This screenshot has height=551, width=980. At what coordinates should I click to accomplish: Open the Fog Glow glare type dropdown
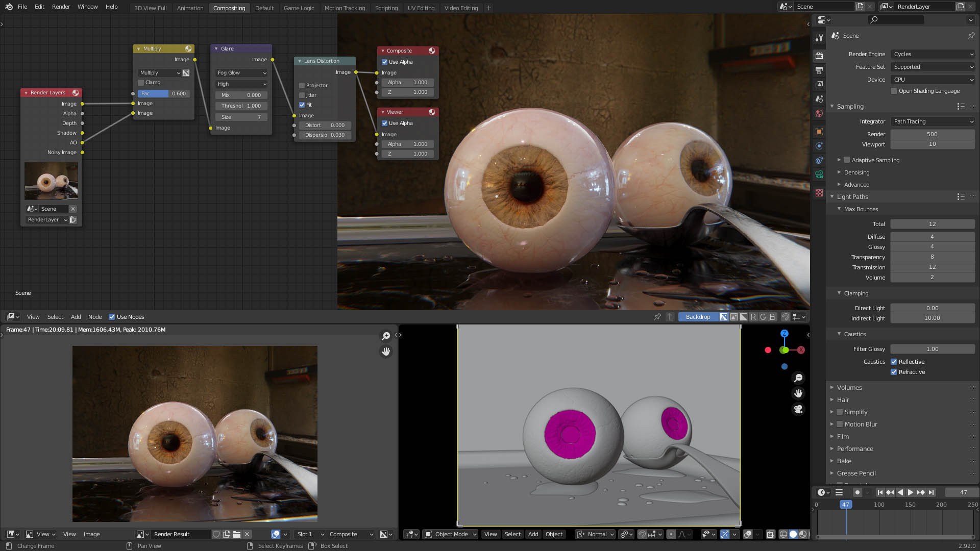click(x=241, y=73)
